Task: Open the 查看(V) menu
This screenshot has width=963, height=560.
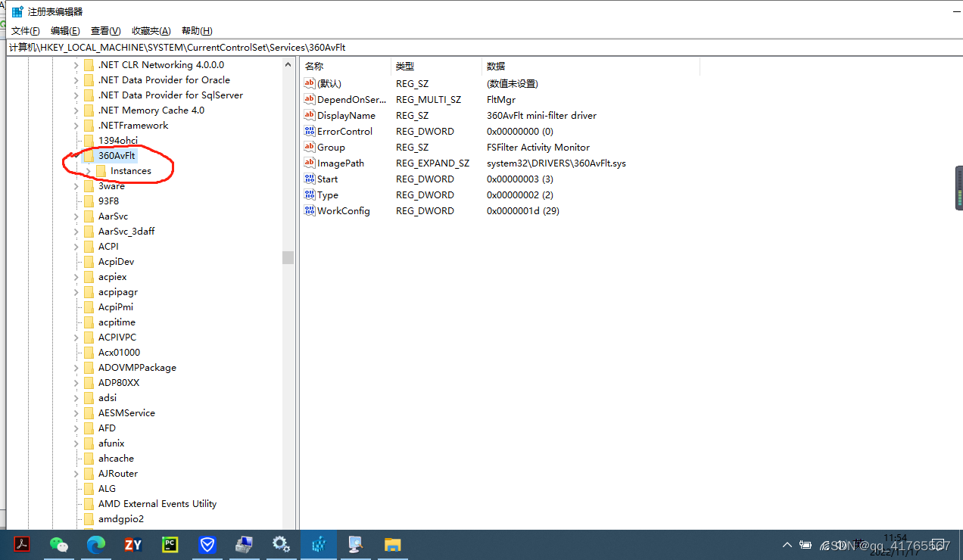Action: [105, 31]
